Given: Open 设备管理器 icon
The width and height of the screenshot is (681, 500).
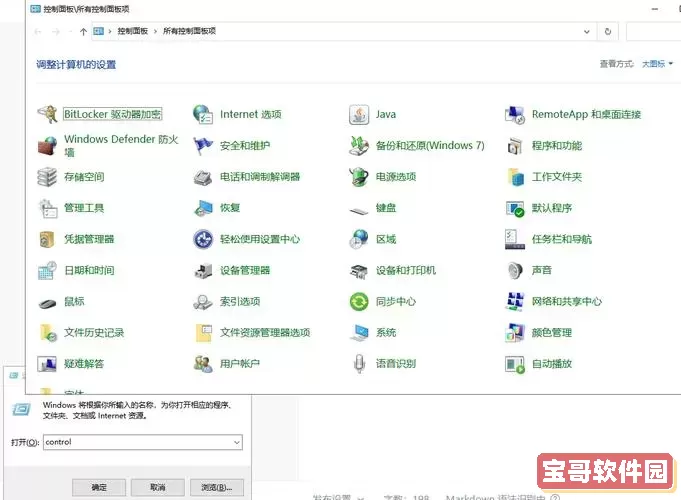Looking at the screenshot, I should [x=203, y=271].
